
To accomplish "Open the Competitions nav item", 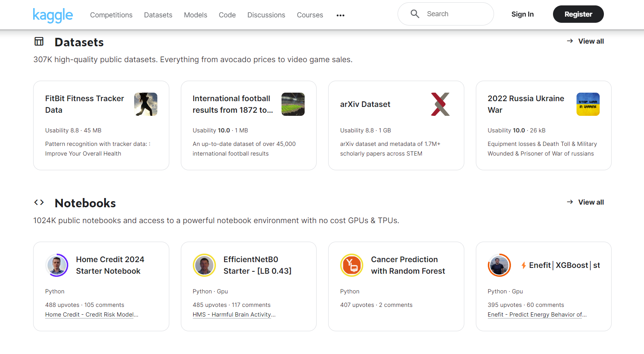I will point(111,15).
